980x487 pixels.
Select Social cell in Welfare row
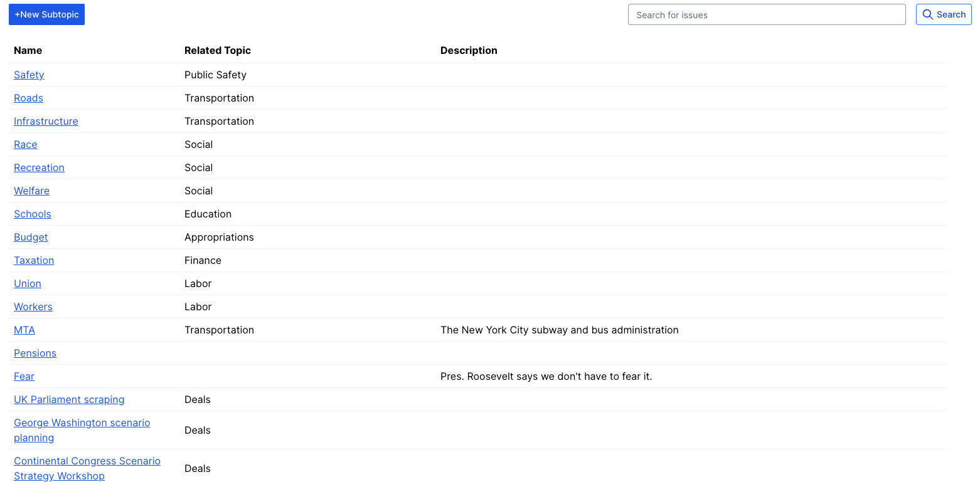(x=198, y=191)
